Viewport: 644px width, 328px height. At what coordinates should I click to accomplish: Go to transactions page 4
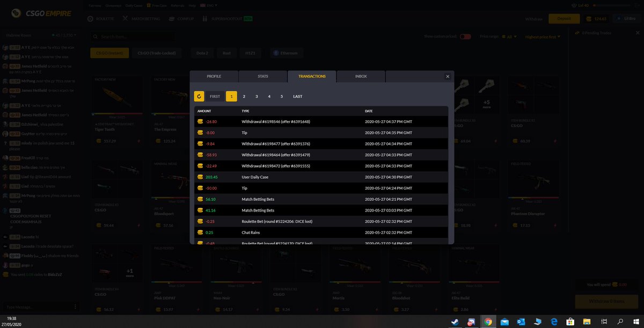click(269, 97)
